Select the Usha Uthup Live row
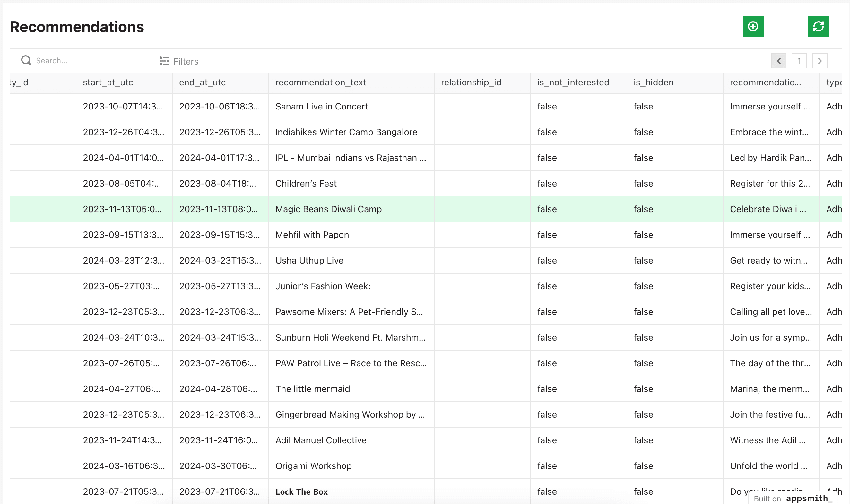 click(x=309, y=260)
